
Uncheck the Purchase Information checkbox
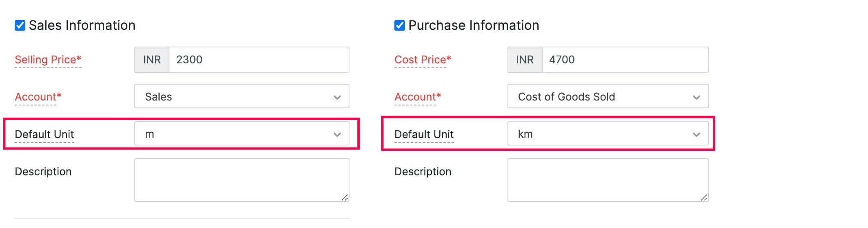coord(400,25)
